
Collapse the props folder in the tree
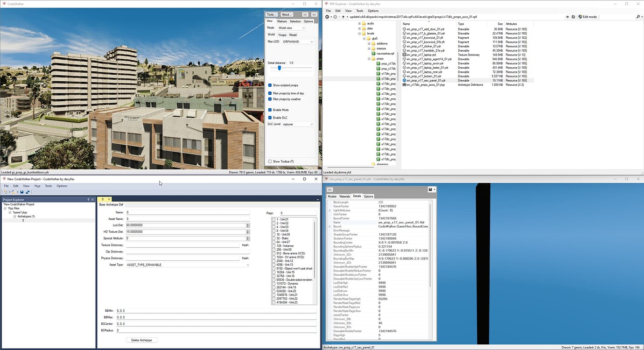click(x=369, y=58)
